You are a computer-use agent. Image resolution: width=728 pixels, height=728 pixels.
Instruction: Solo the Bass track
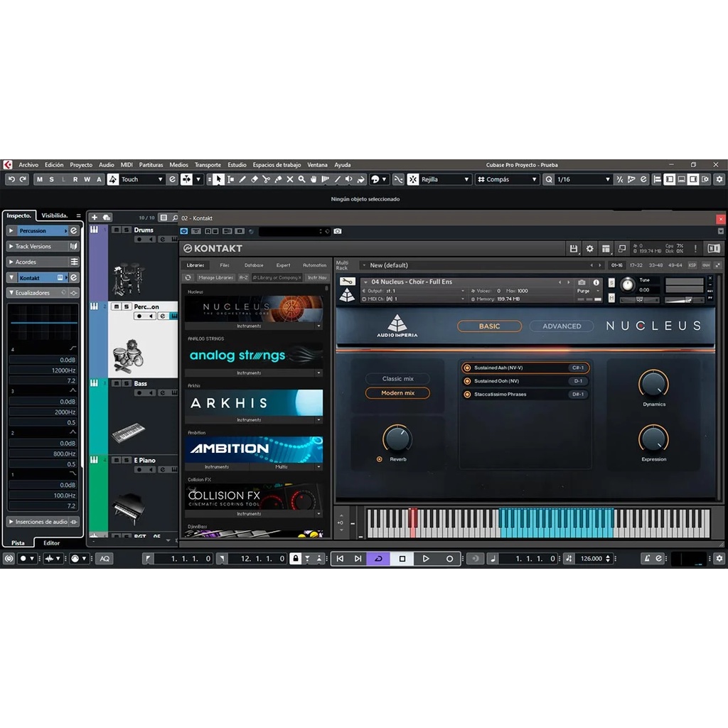pyautogui.click(x=126, y=384)
